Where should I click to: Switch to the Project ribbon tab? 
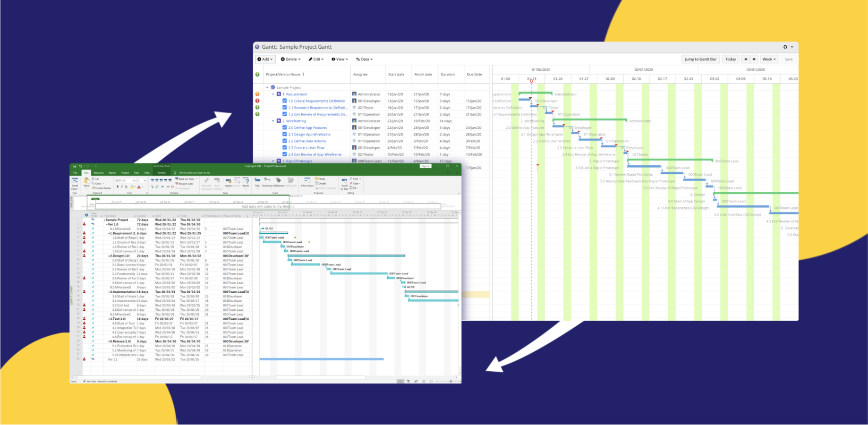pyautogui.click(x=125, y=173)
